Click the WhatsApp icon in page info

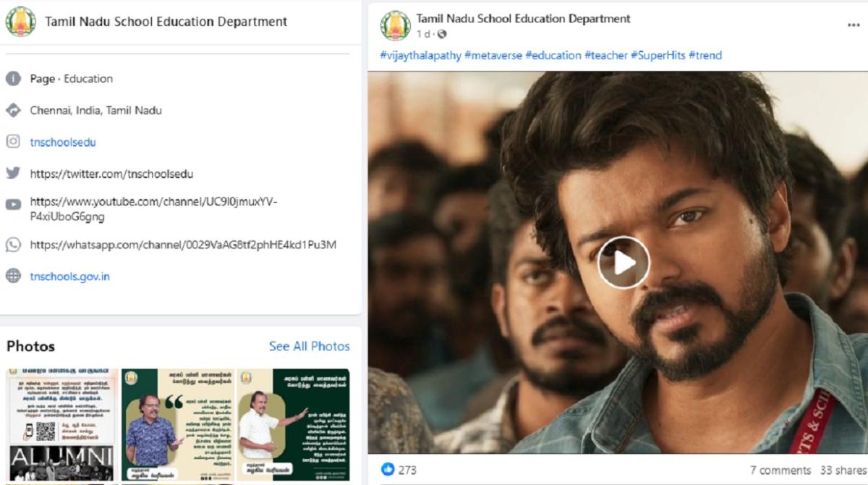[x=13, y=245]
